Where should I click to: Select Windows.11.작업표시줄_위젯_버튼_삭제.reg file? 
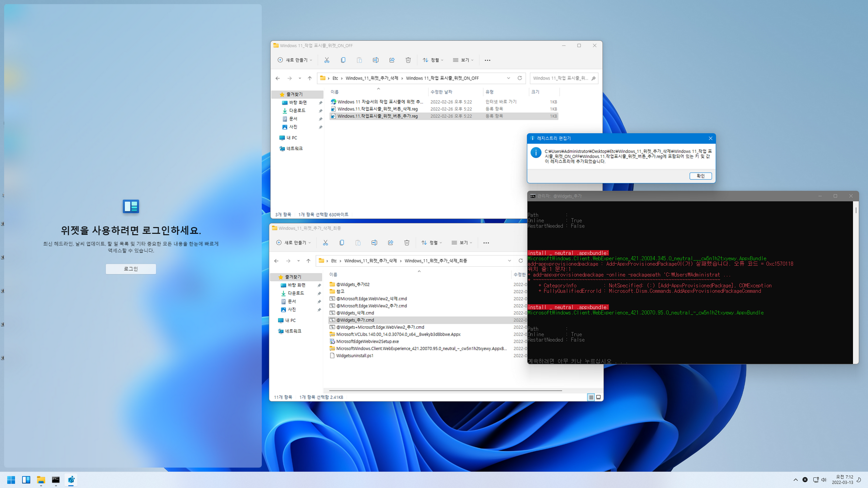377,109
